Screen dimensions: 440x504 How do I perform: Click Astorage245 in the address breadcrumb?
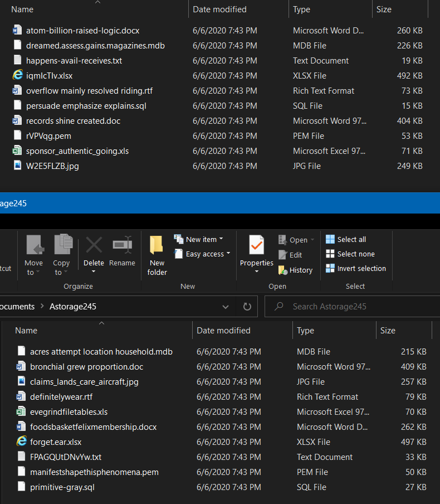73,306
